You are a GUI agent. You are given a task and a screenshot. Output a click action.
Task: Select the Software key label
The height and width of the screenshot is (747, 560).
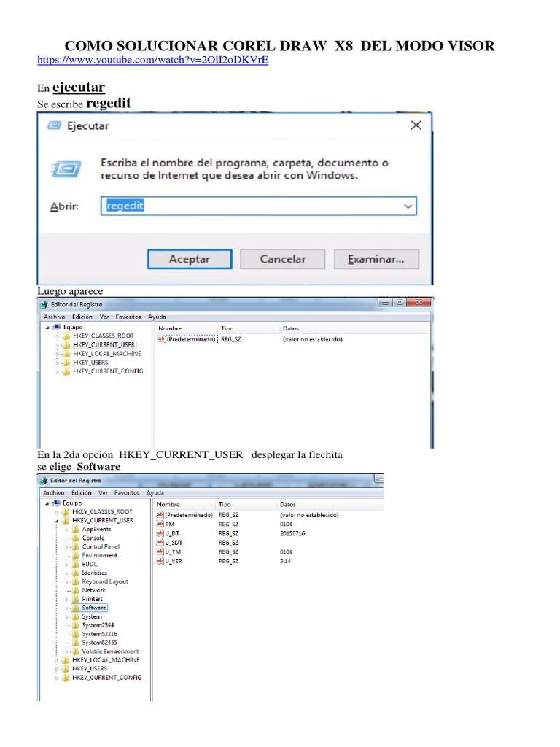(x=94, y=608)
